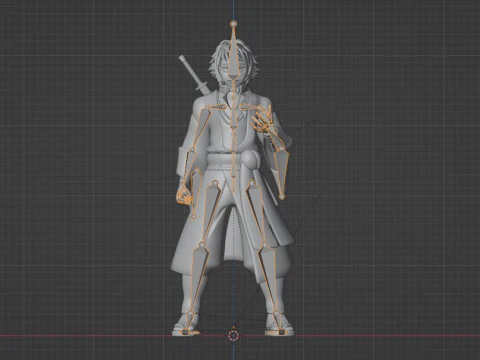Click the 3D cursor at the world origin
Viewport: 480px width, 360px height.
coord(234,335)
